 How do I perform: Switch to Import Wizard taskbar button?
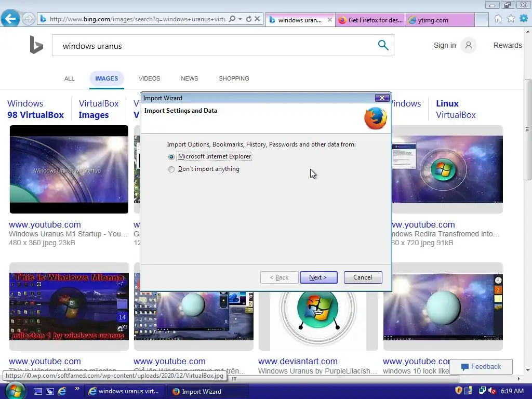(208, 392)
